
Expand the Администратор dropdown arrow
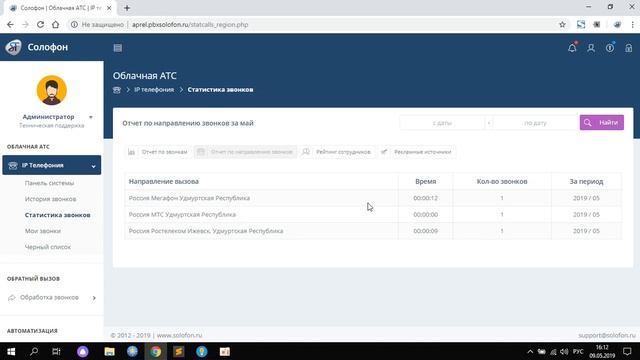tap(91, 117)
